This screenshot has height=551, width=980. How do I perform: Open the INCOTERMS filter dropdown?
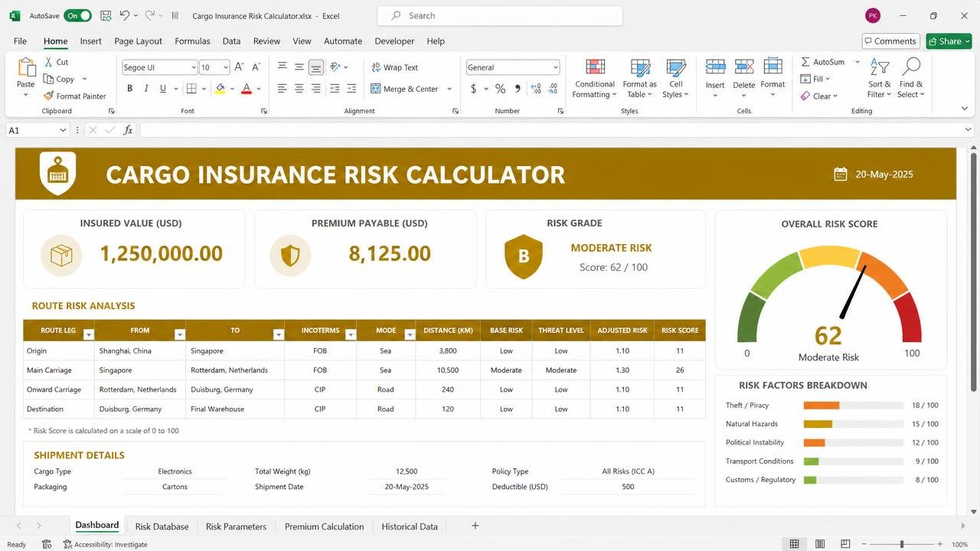pos(351,334)
